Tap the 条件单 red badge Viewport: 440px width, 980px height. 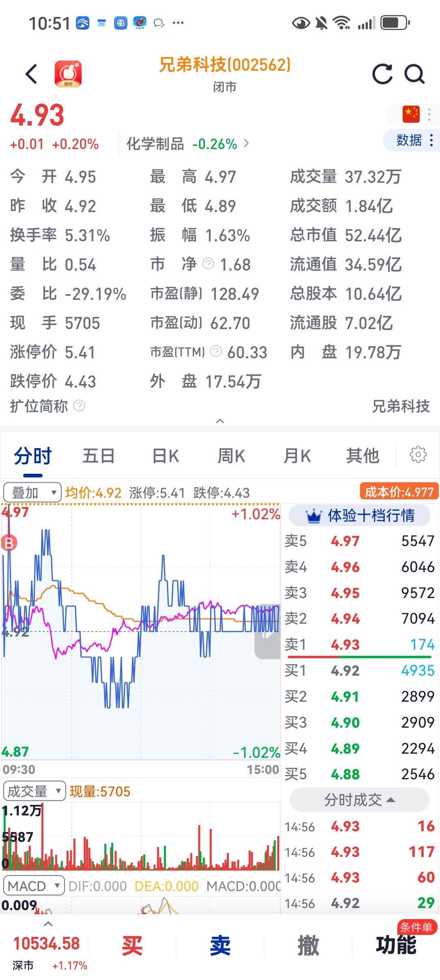click(x=417, y=927)
